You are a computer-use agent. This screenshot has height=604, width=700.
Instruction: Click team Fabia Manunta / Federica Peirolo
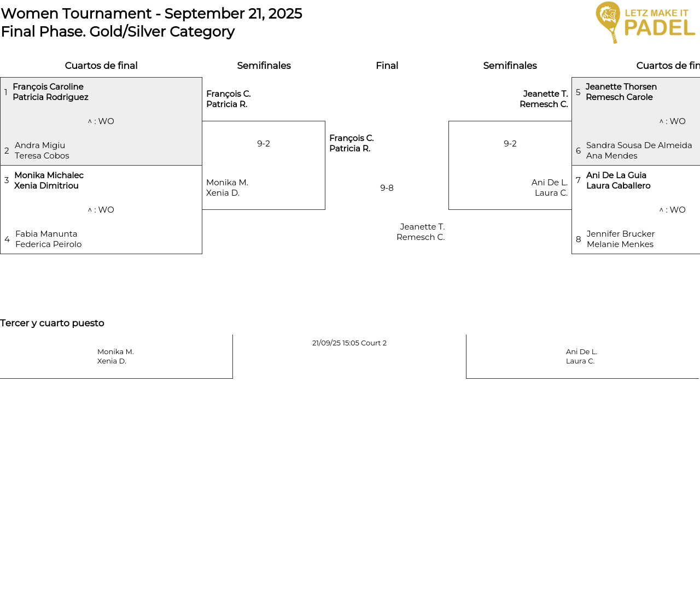(48, 239)
